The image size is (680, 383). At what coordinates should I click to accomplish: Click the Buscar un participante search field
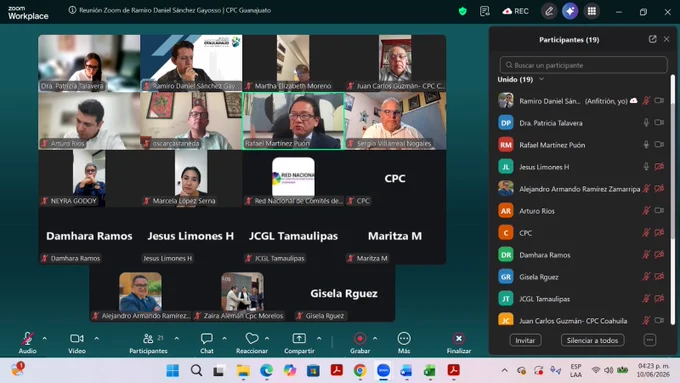583,65
